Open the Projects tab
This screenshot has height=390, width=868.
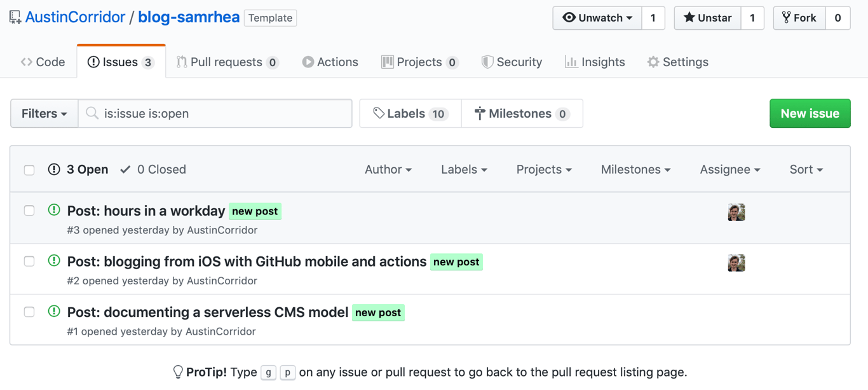tap(420, 62)
